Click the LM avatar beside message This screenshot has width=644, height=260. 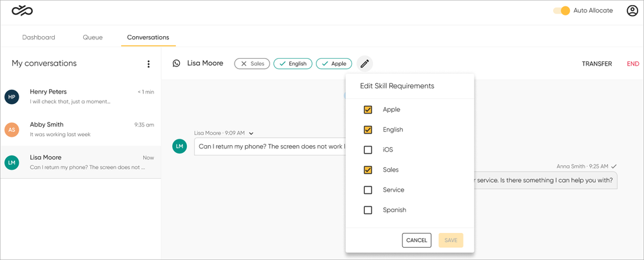pyautogui.click(x=179, y=146)
